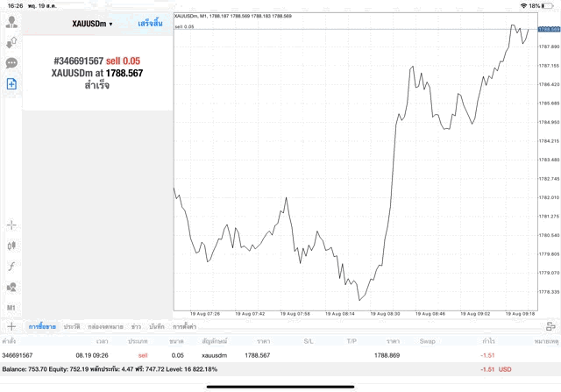The image size is (561, 392).
Task: Open the accounts profile icon
Action: [x=12, y=21]
